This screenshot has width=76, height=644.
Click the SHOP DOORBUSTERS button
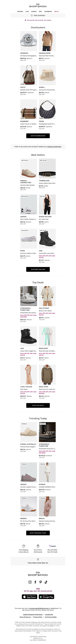coord(38,136)
